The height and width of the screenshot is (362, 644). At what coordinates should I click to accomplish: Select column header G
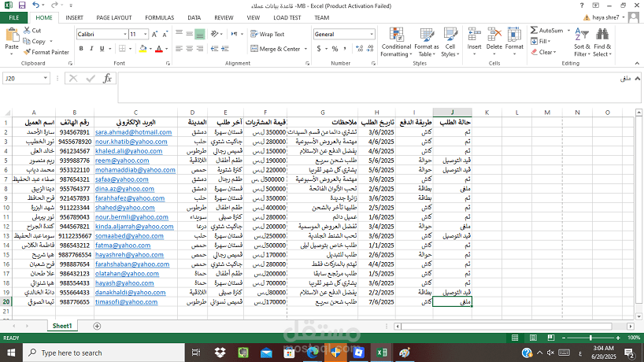[323, 113]
